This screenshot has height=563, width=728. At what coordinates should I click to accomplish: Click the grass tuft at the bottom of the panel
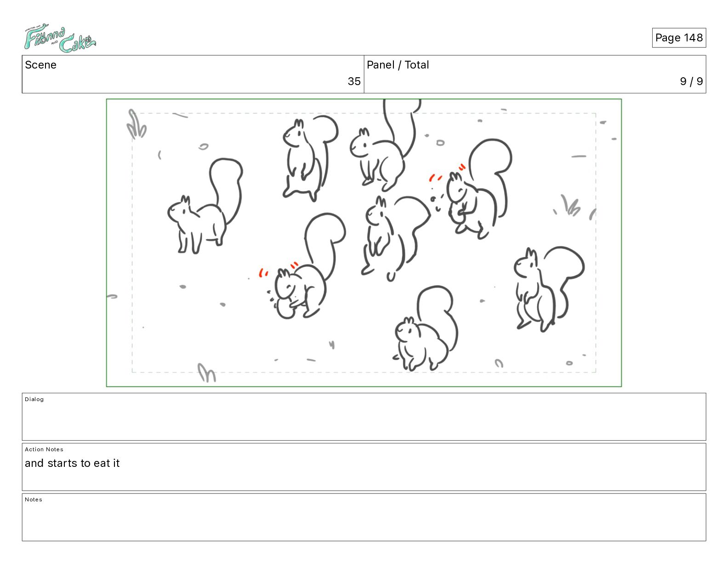[206, 373]
